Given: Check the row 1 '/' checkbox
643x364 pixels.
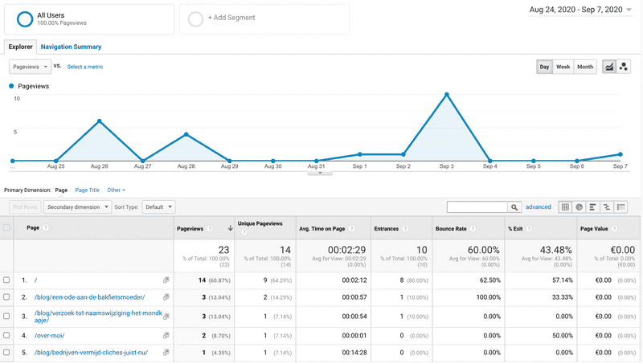Looking at the screenshot, I should (6, 280).
